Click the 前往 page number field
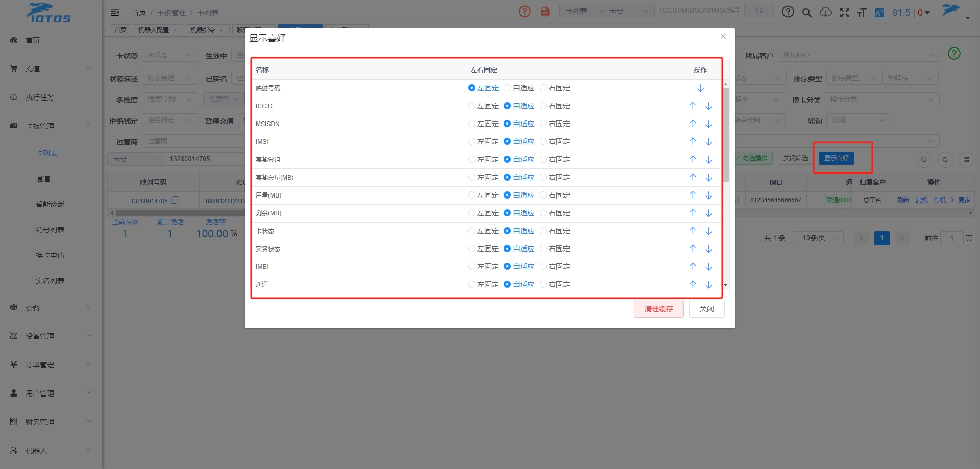 click(x=952, y=238)
